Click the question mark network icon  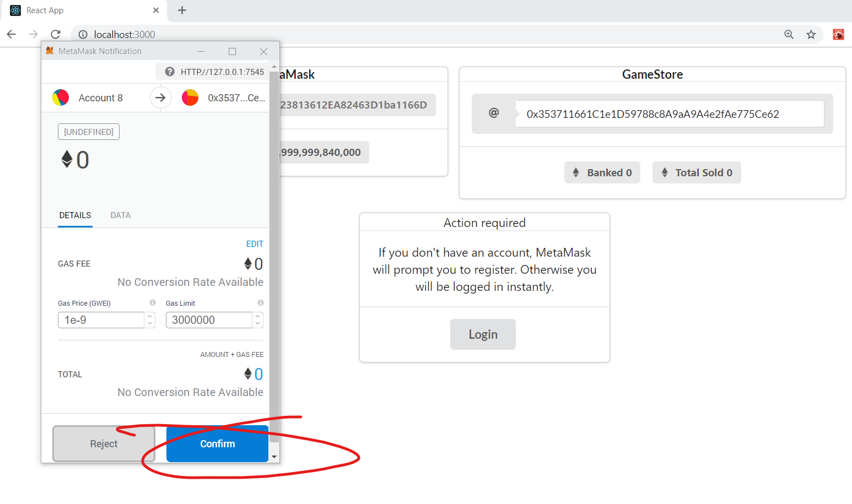170,72
